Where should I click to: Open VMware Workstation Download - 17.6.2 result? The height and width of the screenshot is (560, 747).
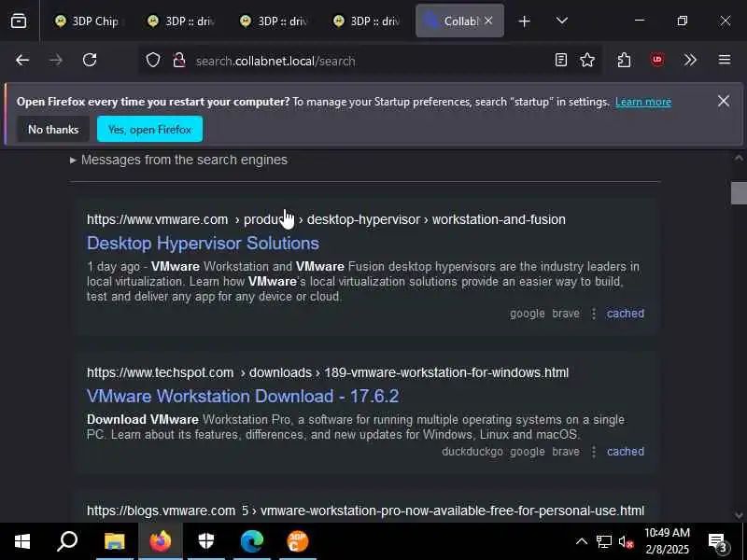point(243,396)
